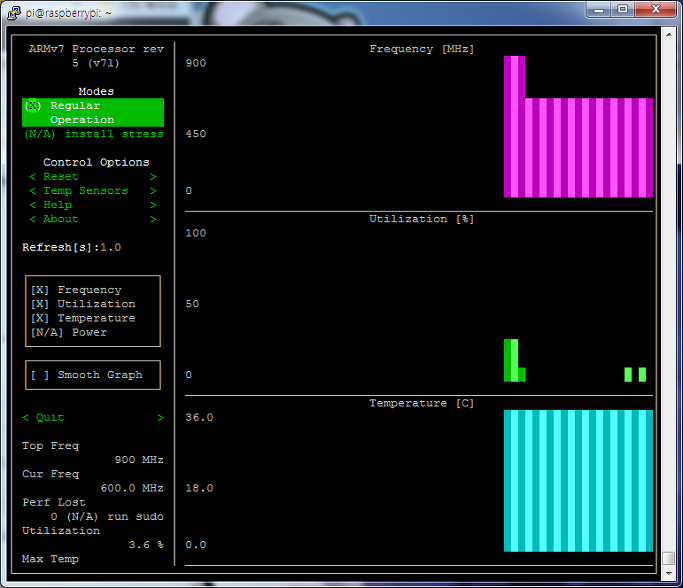Click the '18.0' temperature axis label

click(x=199, y=488)
